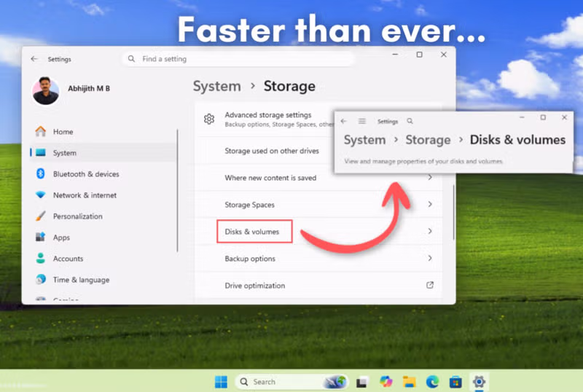
Task: Click back arrow in main Settings window
Action: pos(34,59)
